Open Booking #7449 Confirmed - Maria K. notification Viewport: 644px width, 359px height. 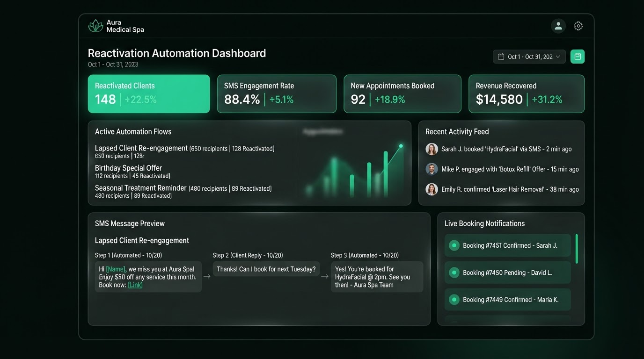tap(508, 300)
